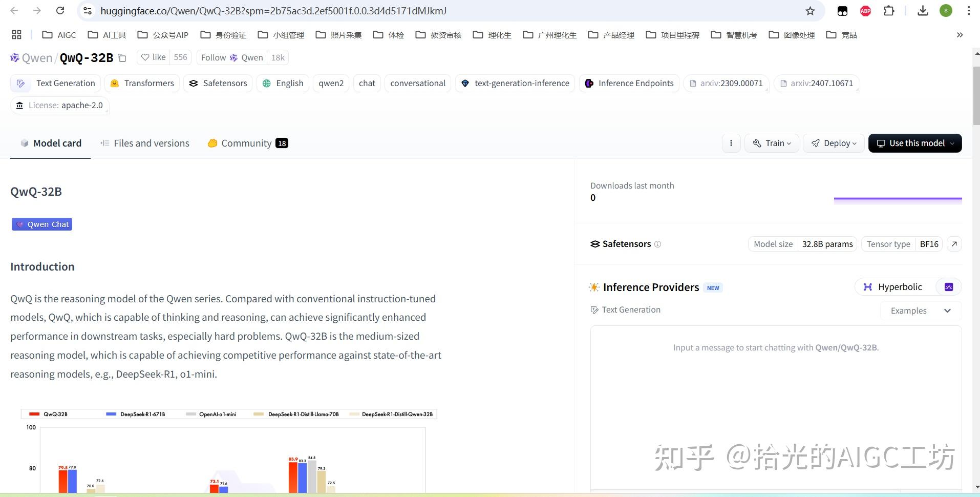Open the three-dot options menu near Train
Viewport: 980px width, 497px height.
click(x=731, y=143)
